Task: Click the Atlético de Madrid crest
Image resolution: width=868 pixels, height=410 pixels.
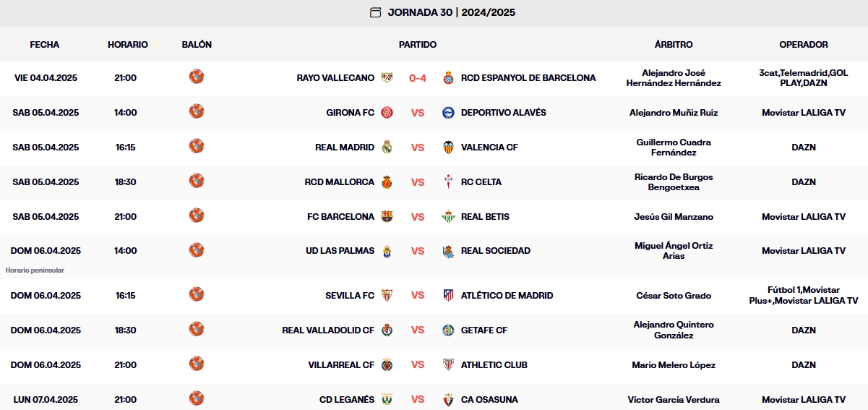Action: click(448, 296)
